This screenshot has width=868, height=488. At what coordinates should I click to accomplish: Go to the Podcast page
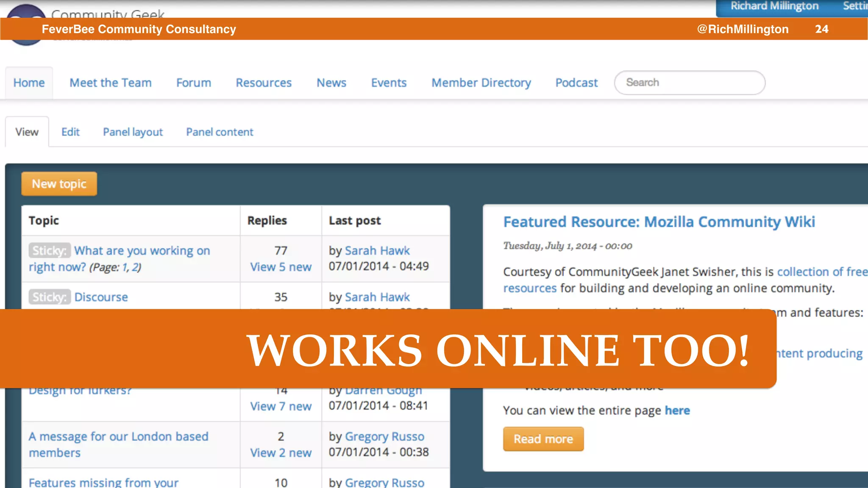[x=576, y=83]
